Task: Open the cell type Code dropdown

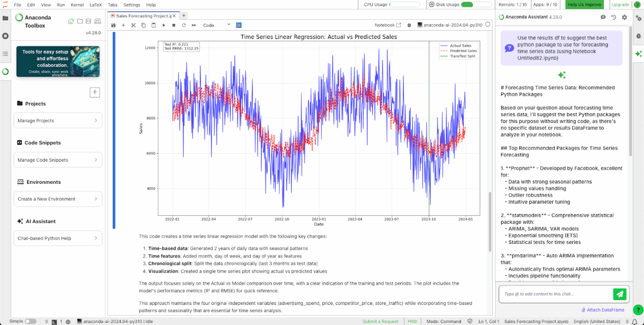Action: tap(216, 25)
